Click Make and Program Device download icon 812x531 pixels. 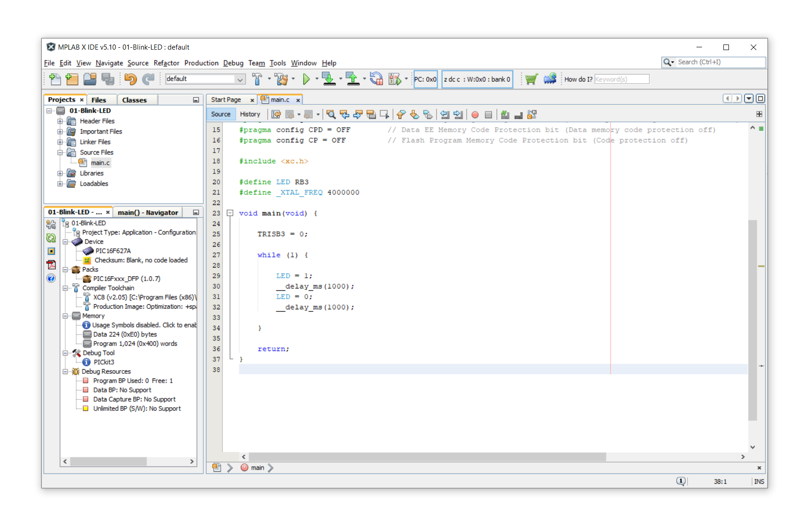[329, 79]
